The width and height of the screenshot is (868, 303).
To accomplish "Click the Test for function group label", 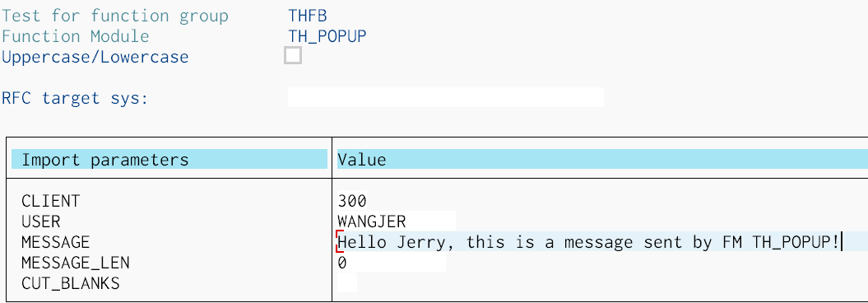I will click(x=114, y=16).
